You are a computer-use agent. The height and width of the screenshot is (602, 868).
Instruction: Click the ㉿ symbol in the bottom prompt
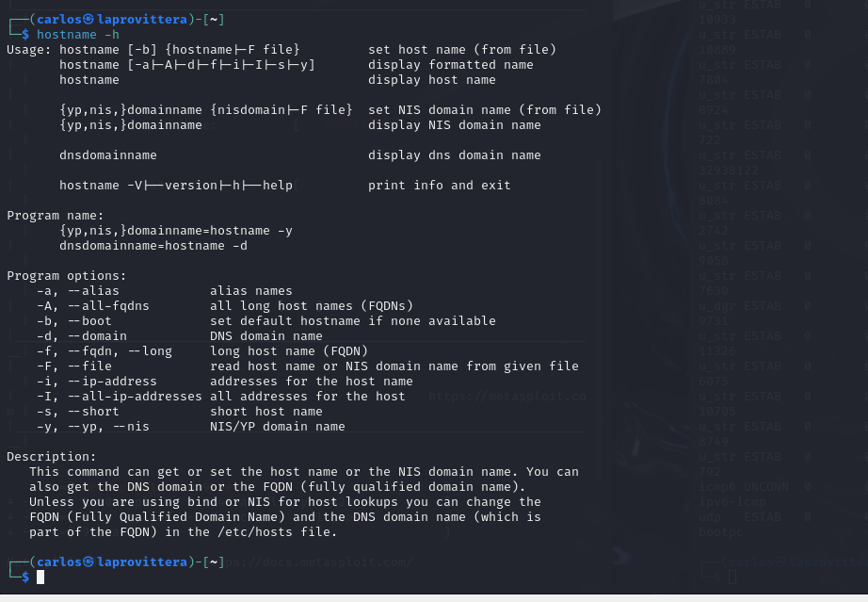coord(88,562)
